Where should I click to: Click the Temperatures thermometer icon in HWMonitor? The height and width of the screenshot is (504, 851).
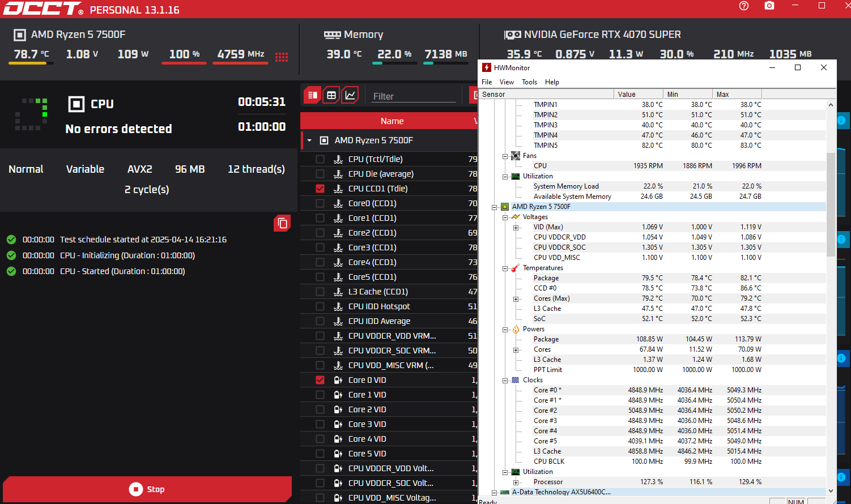[516, 268]
